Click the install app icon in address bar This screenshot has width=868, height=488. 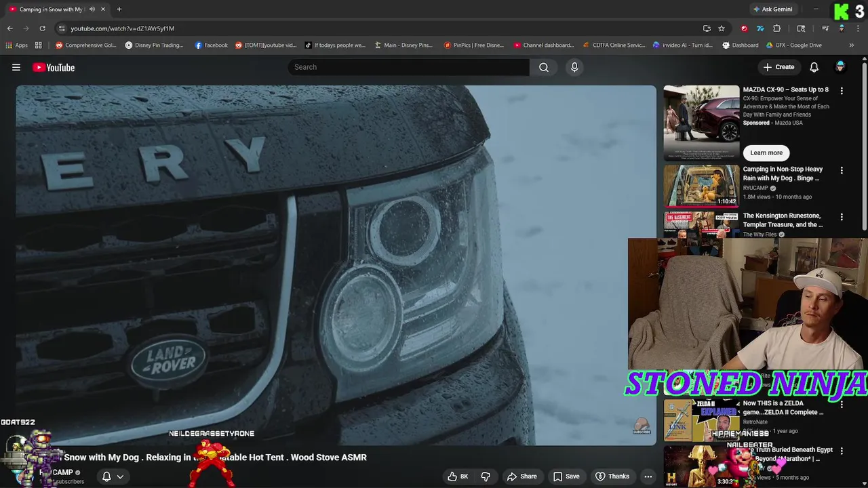707,28
